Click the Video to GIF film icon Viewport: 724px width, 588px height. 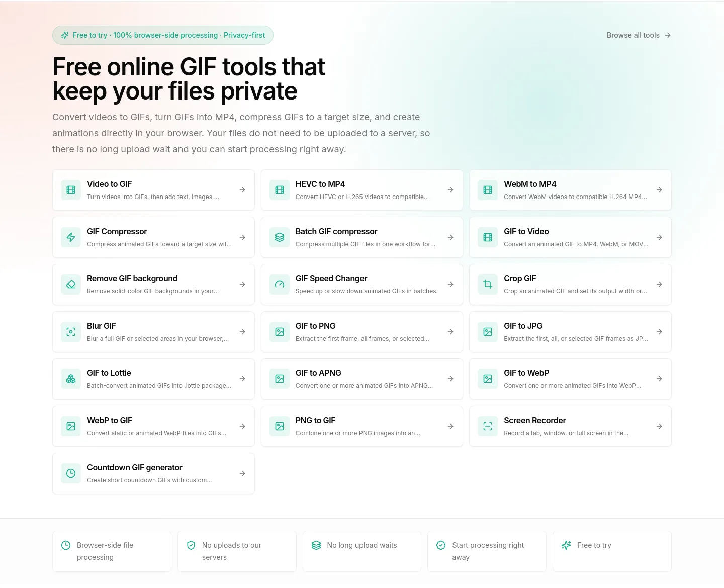tap(71, 190)
